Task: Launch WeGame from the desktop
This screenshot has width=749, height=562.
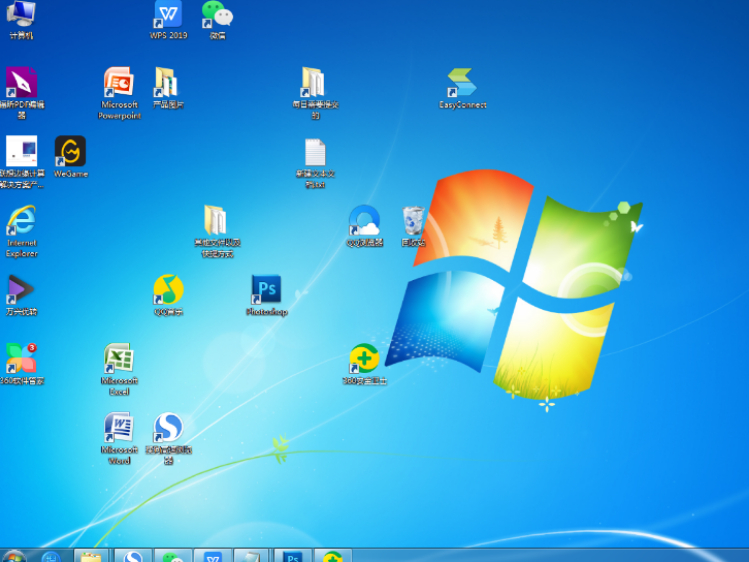Action: coord(71,157)
